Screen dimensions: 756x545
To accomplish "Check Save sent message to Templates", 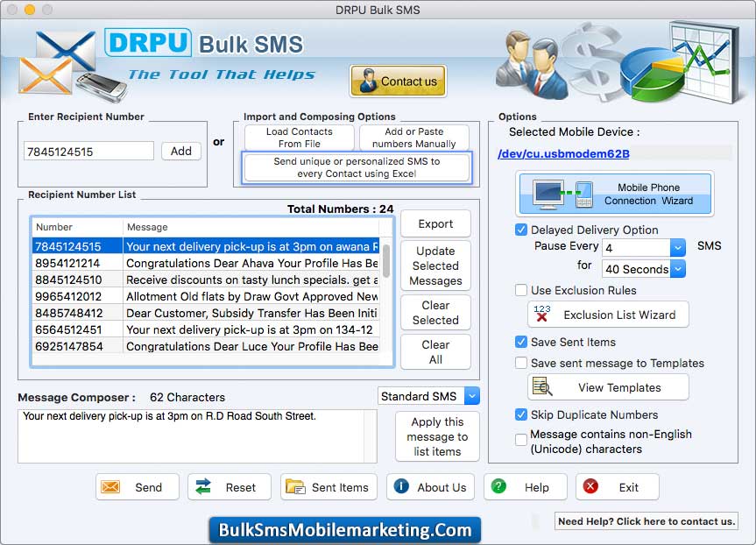I will 520,363.
